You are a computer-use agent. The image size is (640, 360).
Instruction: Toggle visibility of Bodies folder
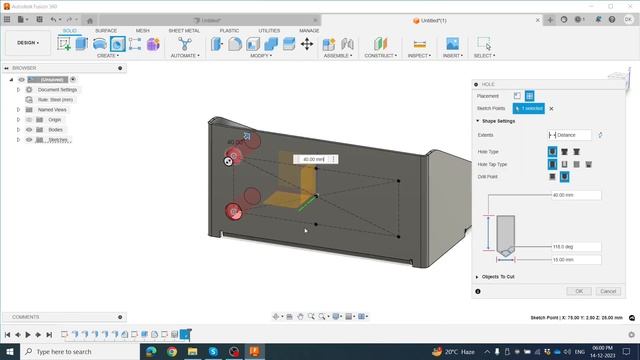point(29,130)
